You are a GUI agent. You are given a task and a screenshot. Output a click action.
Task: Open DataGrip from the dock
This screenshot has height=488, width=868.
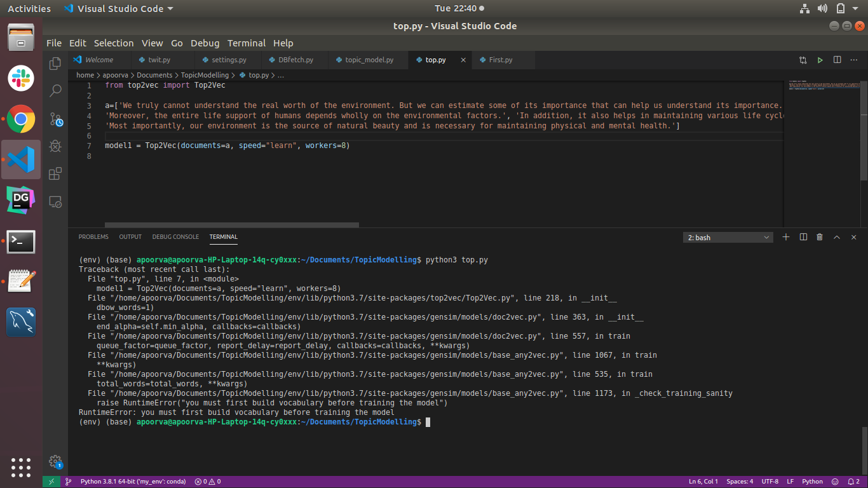click(21, 200)
